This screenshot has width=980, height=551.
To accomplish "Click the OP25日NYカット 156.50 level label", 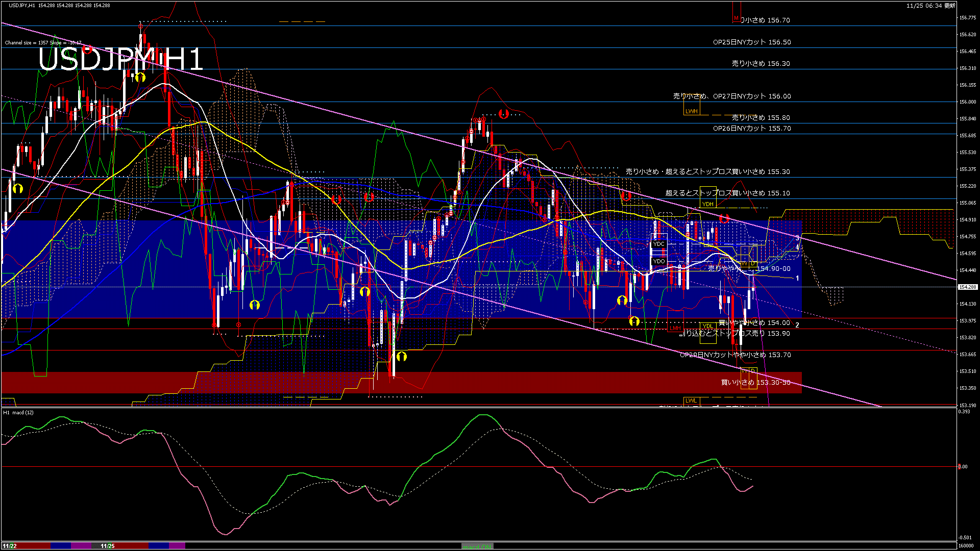I will click(751, 42).
